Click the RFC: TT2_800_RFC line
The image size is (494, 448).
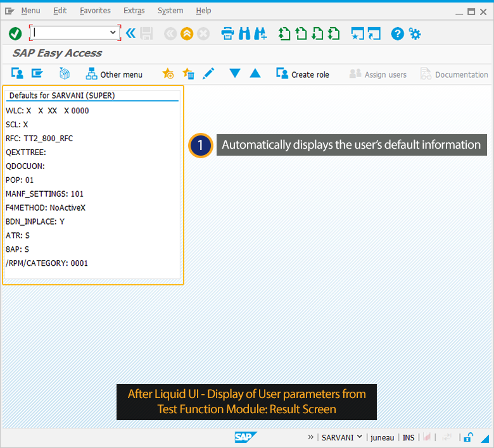[39, 139]
